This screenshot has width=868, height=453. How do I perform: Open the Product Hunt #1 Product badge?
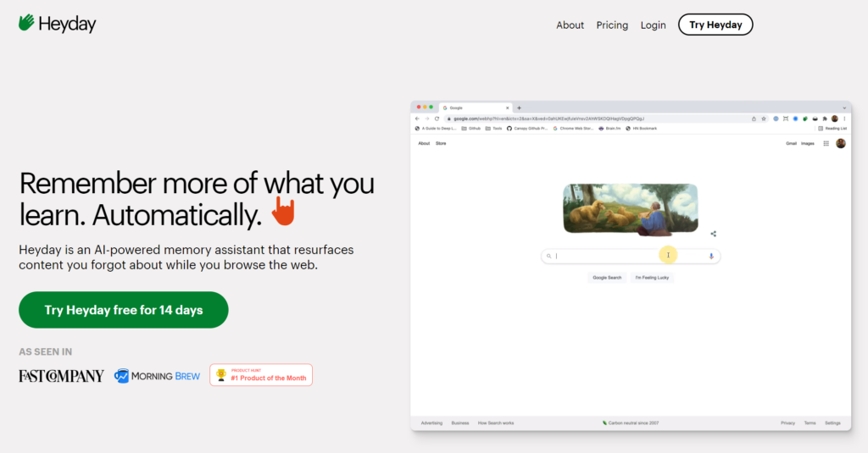[x=261, y=375]
